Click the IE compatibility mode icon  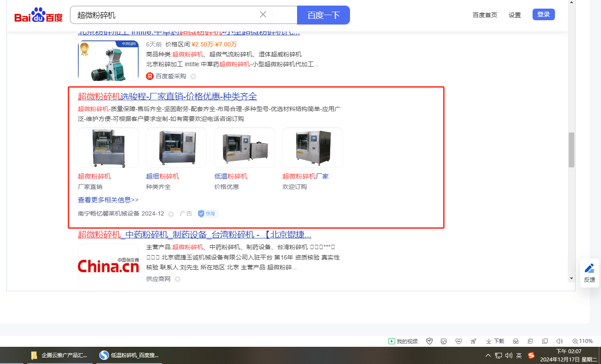[x=530, y=341]
